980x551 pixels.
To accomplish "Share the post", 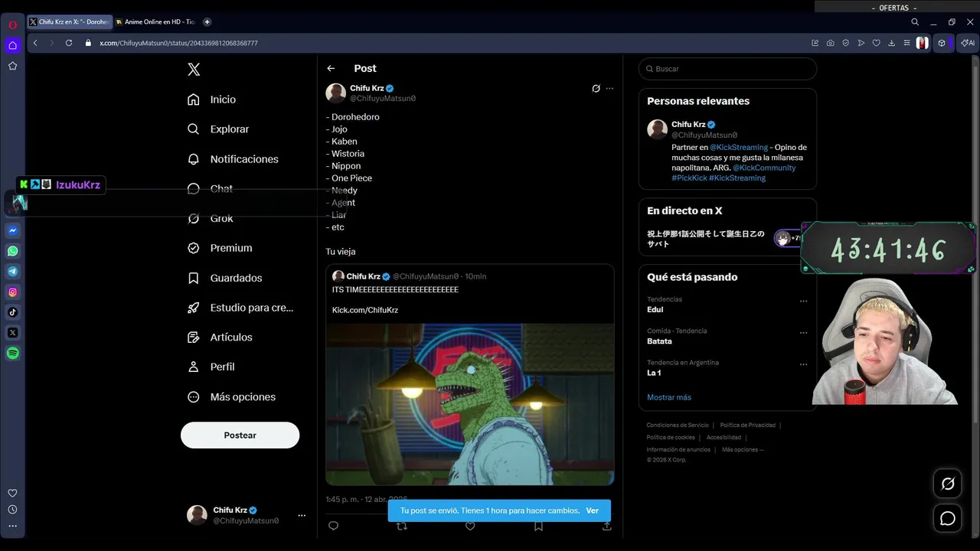I will point(607,527).
